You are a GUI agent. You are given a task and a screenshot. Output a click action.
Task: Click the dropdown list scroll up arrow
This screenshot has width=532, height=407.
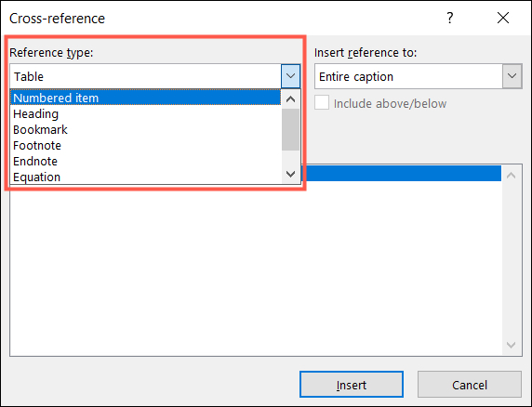coord(291,99)
